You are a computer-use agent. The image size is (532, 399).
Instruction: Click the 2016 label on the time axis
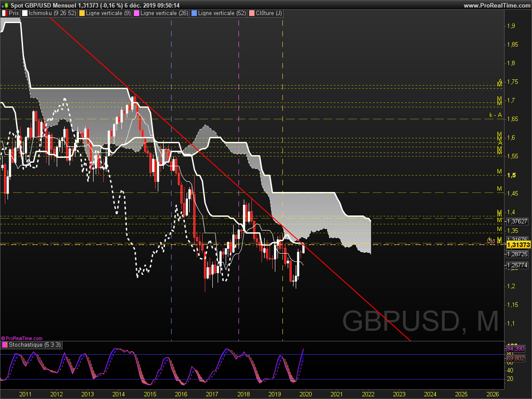181,394
